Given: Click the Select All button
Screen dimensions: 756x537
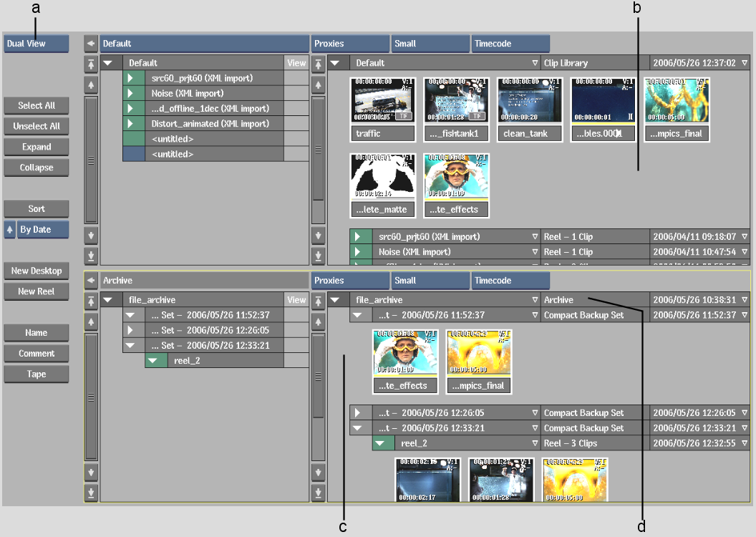Looking at the screenshot, I should pyautogui.click(x=37, y=106).
